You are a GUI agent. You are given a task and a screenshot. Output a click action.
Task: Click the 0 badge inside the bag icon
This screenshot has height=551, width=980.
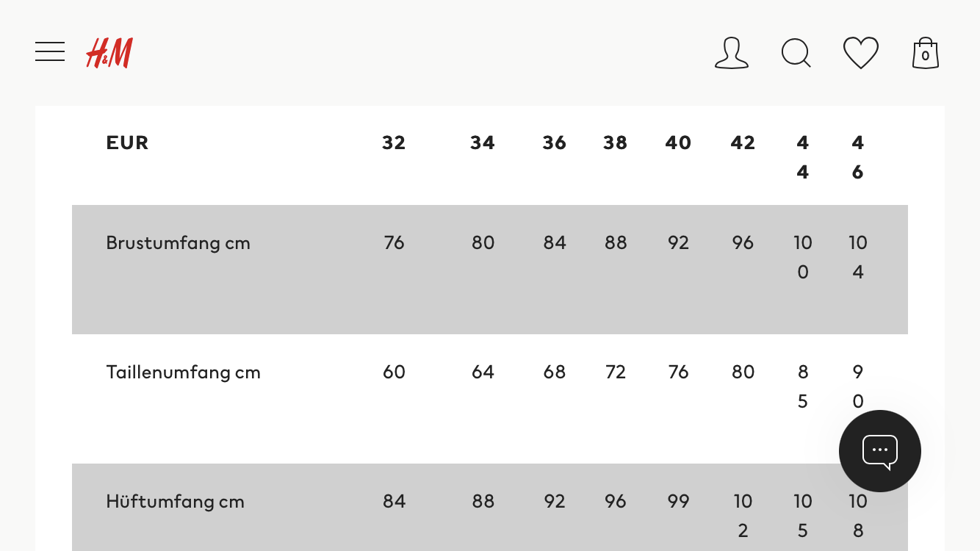point(926,56)
